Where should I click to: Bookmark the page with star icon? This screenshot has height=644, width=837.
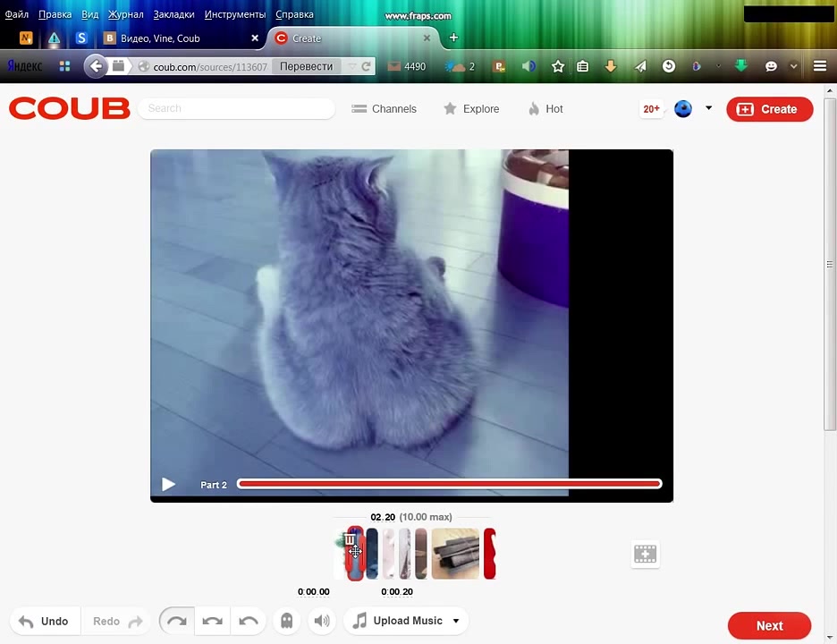click(558, 66)
